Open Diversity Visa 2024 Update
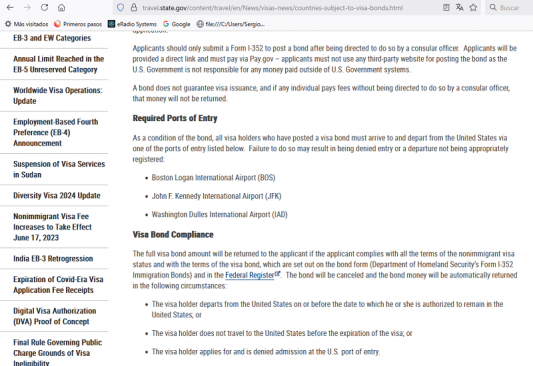This screenshot has height=366, width=533. click(57, 195)
